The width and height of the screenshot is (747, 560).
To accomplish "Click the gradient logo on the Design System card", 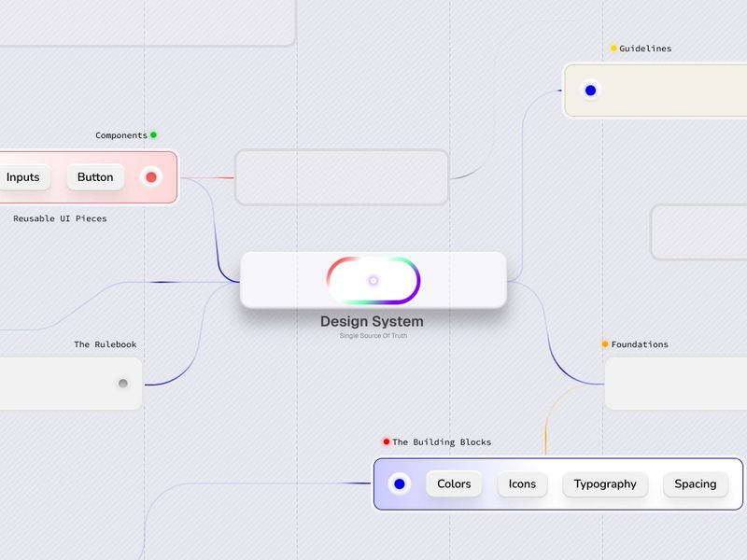I will [x=373, y=279].
